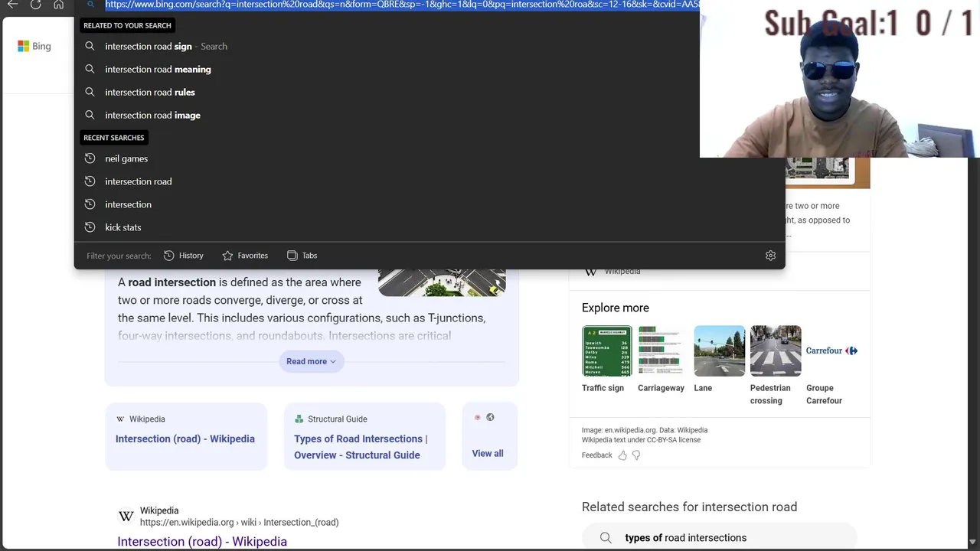The height and width of the screenshot is (551, 980).
Task: Click related search 'types of road intersections'
Action: point(719,538)
